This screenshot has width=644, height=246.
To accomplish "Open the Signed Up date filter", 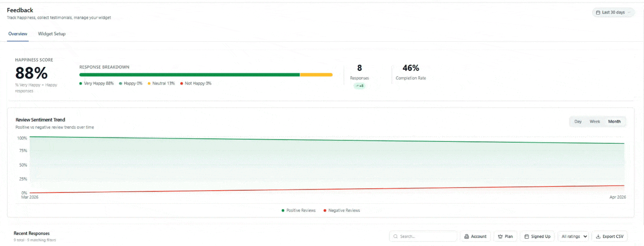I will pyautogui.click(x=537, y=236).
